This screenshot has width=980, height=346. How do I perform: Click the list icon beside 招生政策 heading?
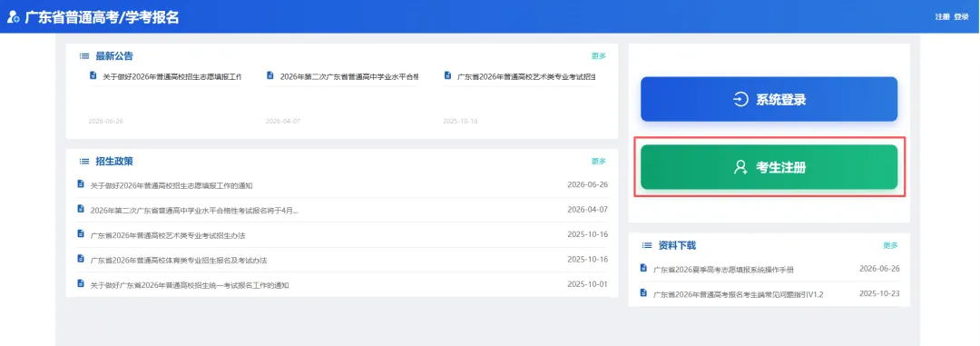[x=84, y=162]
